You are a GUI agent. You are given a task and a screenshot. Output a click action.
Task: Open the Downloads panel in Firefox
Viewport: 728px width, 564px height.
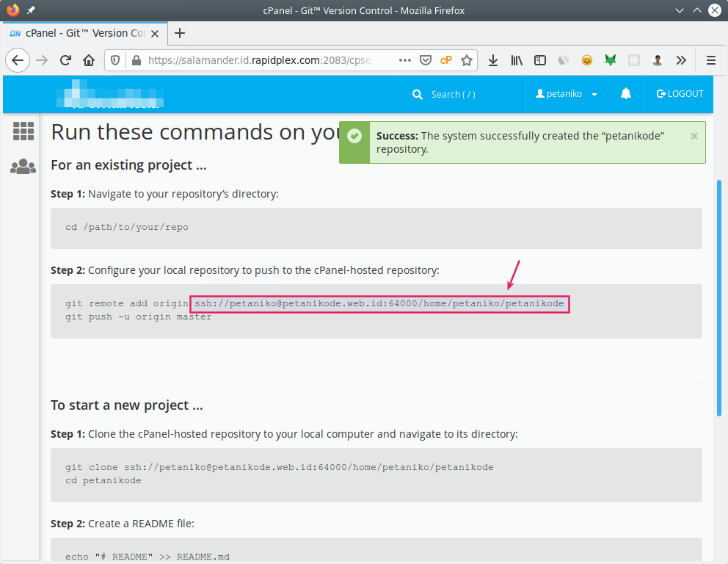[492, 60]
